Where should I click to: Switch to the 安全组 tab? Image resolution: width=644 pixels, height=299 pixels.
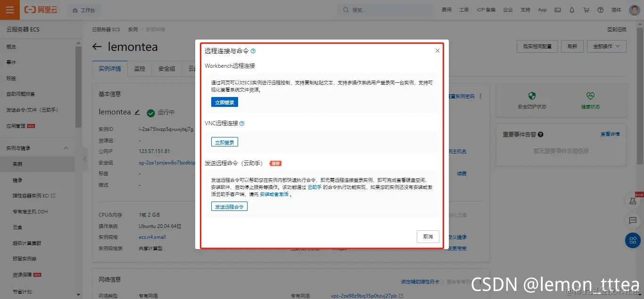click(x=166, y=69)
